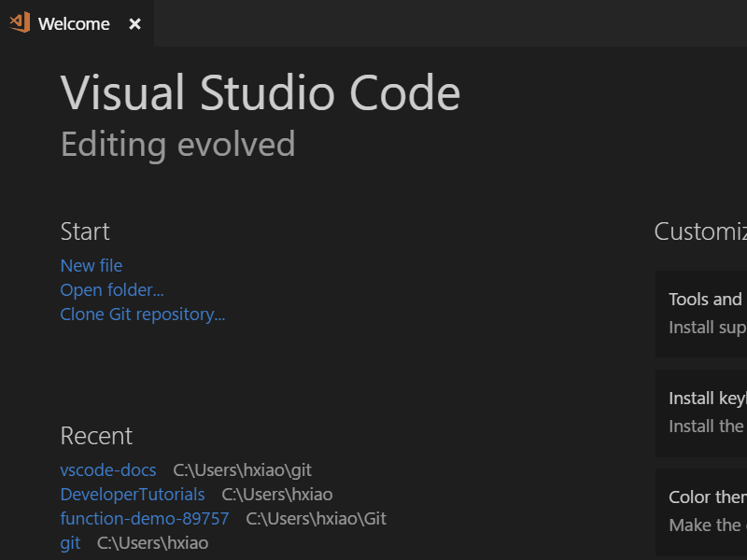Click the Start section heading
This screenshot has height=560, width=747.
point(84,231)
